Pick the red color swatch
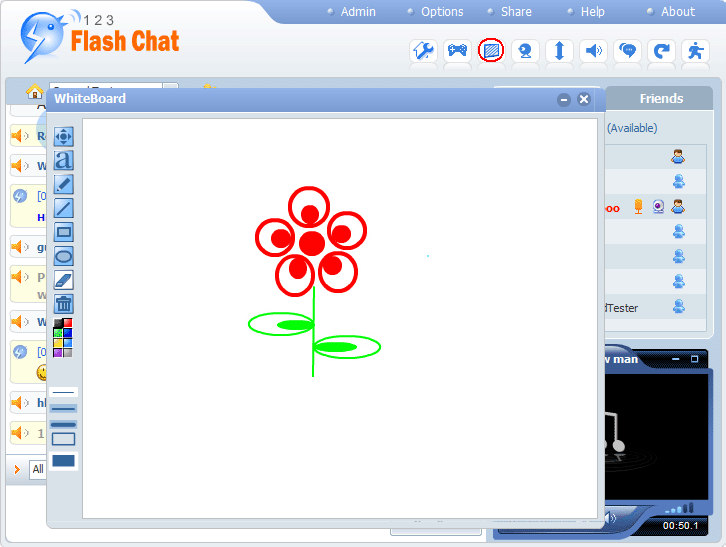Screen dimensions: 726x547 68,322
